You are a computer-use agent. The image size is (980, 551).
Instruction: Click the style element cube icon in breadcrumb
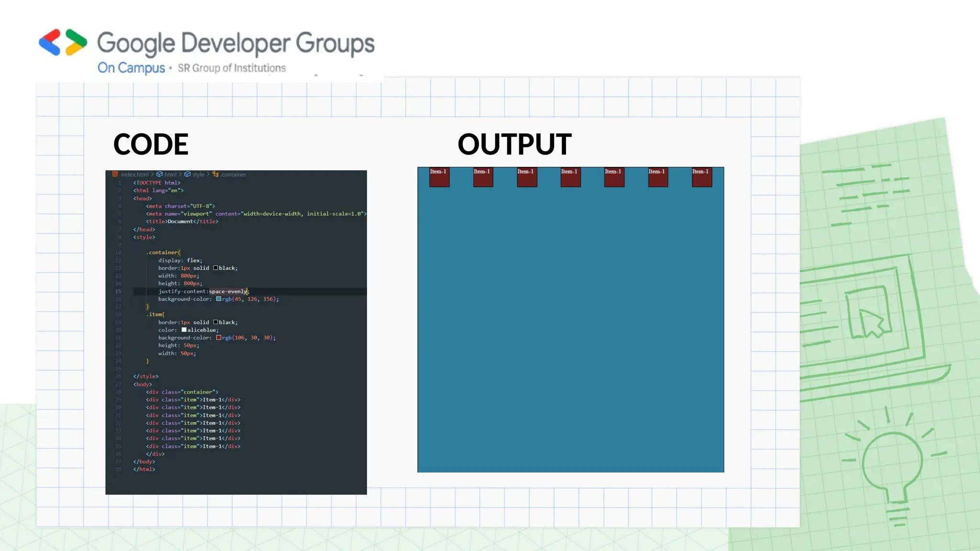188,175
